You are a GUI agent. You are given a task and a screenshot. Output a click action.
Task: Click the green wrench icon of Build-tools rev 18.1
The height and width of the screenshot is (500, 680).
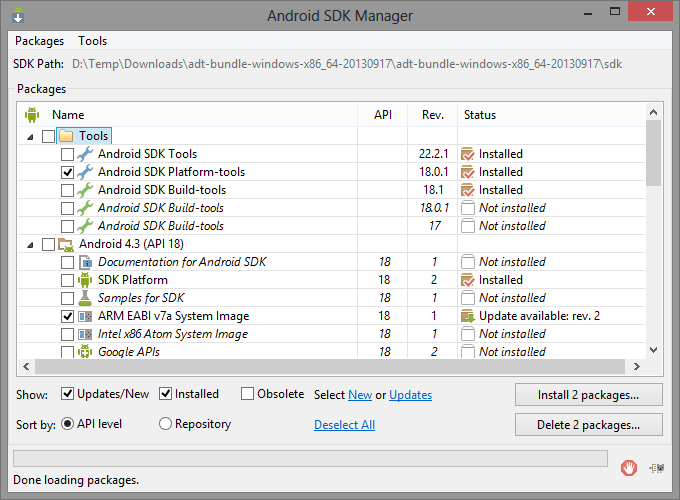click(x=85, y=190)
